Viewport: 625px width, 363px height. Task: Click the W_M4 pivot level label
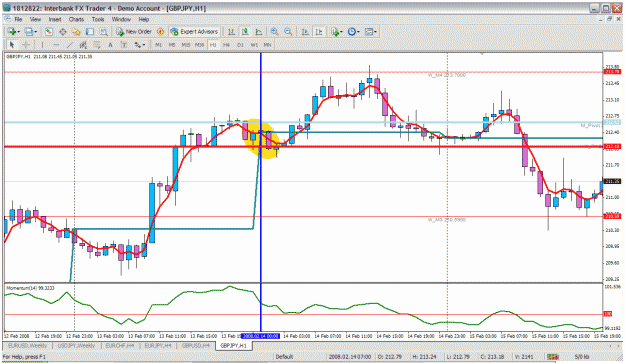pos(447,75)
